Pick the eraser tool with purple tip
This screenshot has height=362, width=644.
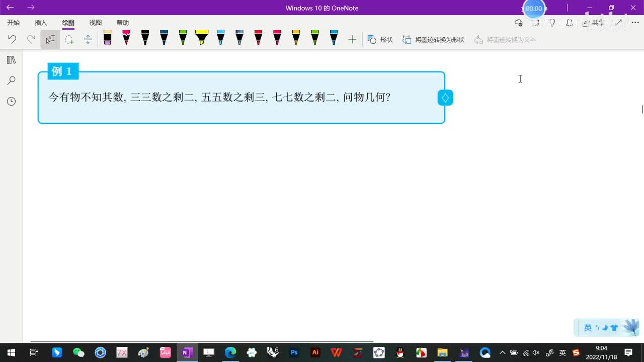pyautogui.click(x=107, y=38)
